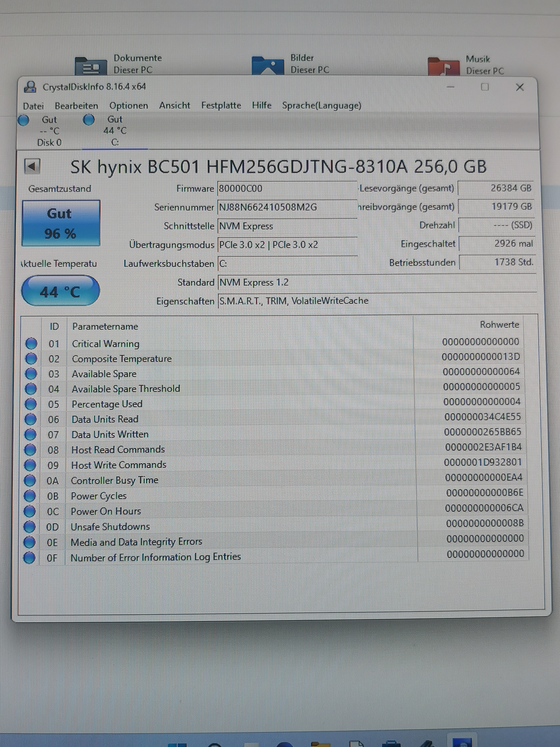Open the Sprache(Language) menu

321,105
